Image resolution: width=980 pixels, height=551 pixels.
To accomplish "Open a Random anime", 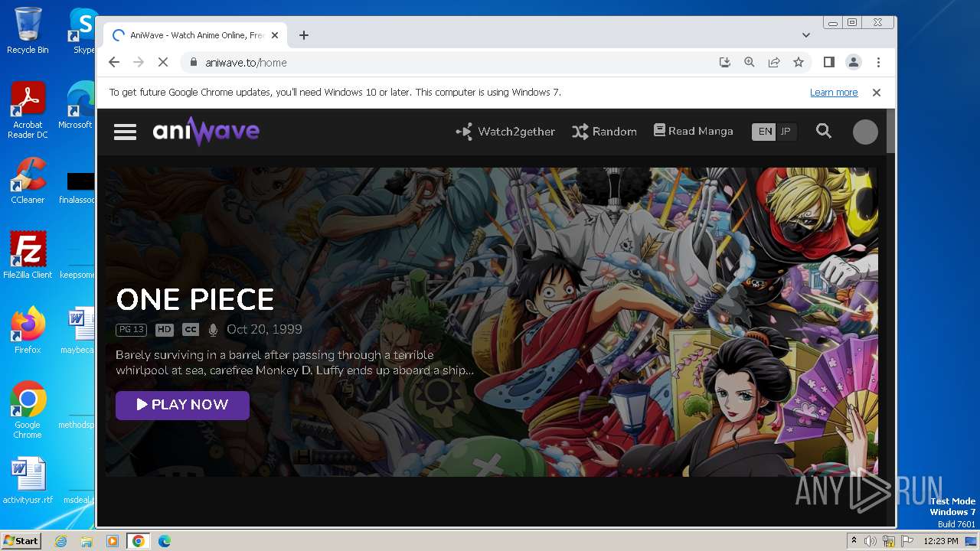I will (604, 132).
